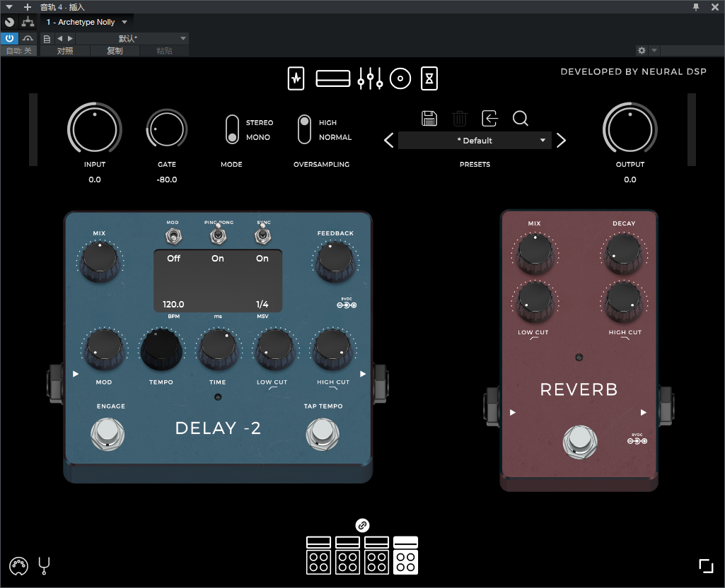Screen dimensions: 725x588
Task: Select the fourth highlighted amp-and-cab icon
Action: click(x=405, y=555)
